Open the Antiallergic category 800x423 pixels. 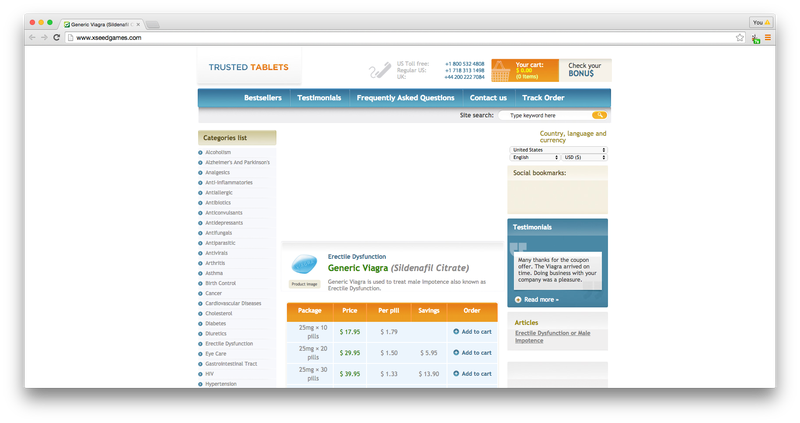[219, 192]
